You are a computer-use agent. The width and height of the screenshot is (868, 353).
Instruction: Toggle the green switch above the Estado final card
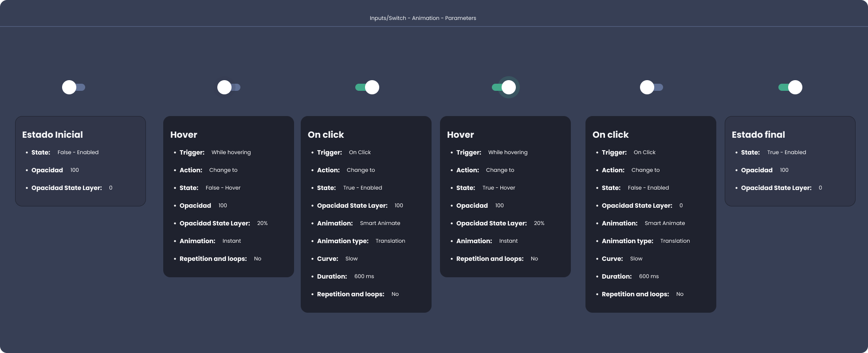click(x=790, y=87)
